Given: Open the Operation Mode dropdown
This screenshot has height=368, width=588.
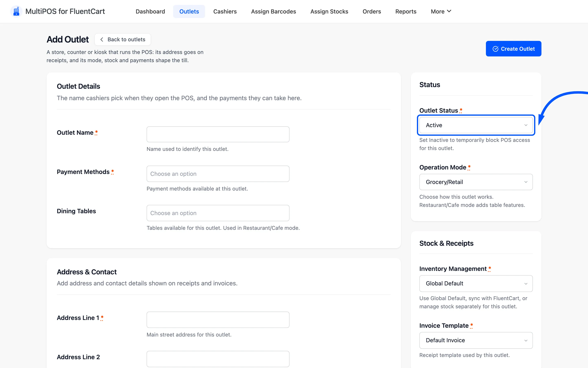Looking at the screenshot, I should (476, 182).
